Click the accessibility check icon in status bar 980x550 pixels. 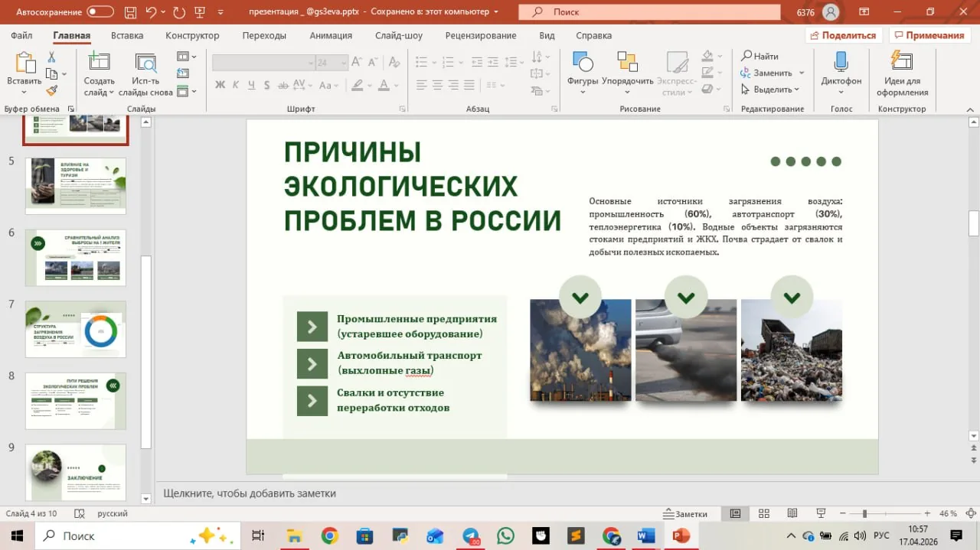[x=79, y=514]
